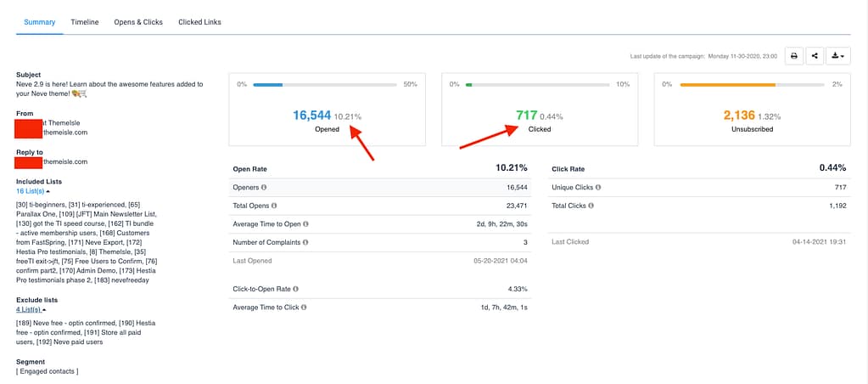Image resolution: width=868 pixels, height=384 pixels.
Task: Click info icon beside Average Time to Click
Action: pyautogui.click(x=303, y=307)
